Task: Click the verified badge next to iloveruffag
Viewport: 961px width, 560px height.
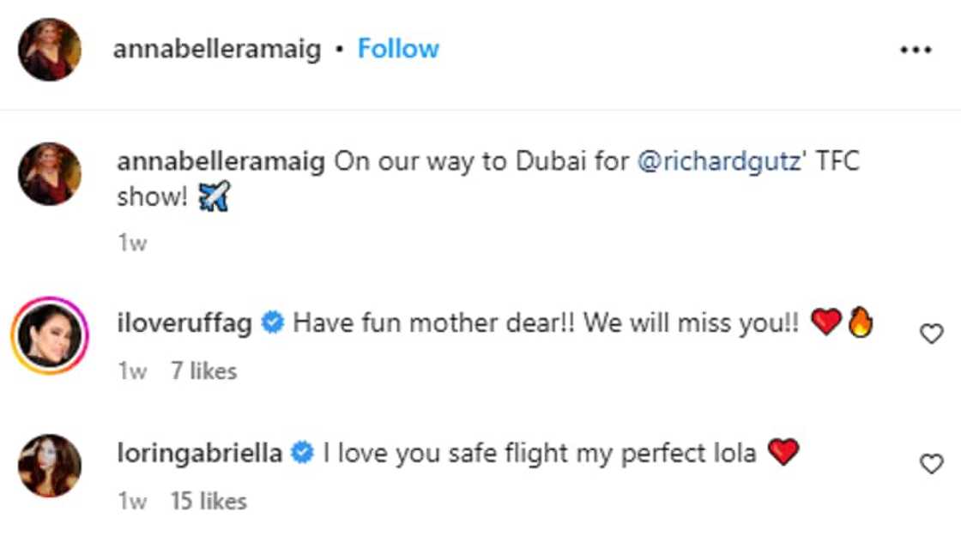Action: click(273, 324)
